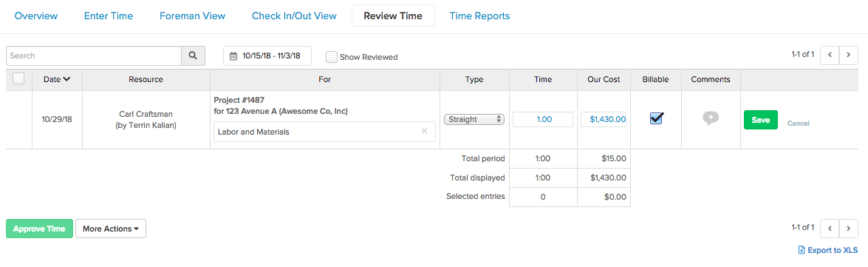Click the Export to XLS link
Viewport: 868px width, 267px height.
[x=827, y=251]
